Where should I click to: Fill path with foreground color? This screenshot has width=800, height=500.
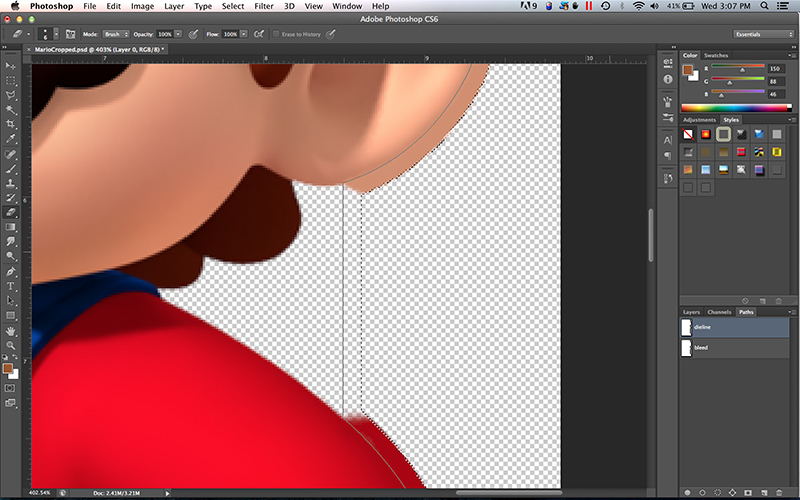tap(687, 492)
